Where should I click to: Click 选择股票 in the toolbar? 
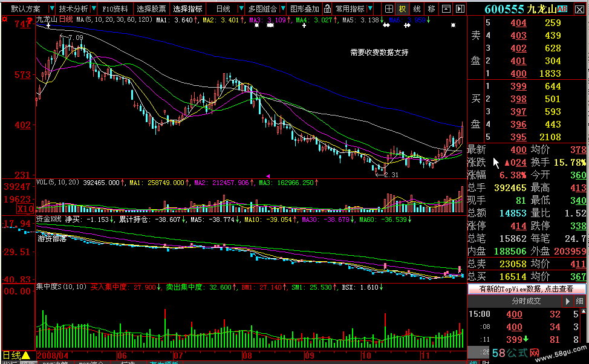pos(151,8)
